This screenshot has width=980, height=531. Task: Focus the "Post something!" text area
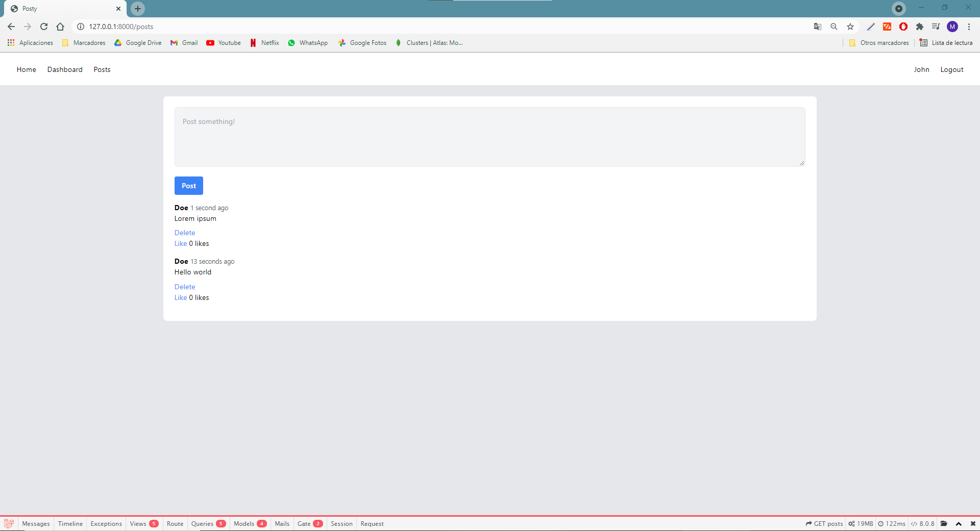click(x=489, y=137)
